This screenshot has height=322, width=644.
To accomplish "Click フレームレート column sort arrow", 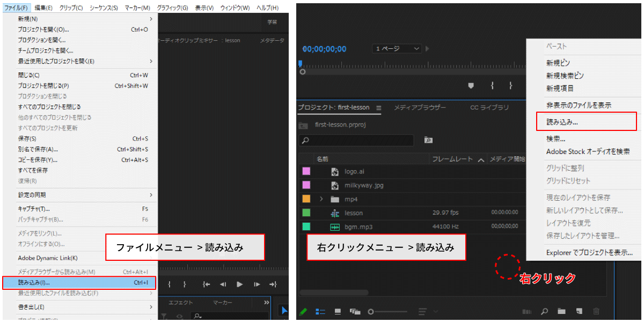I will click(x=481, y=159).
